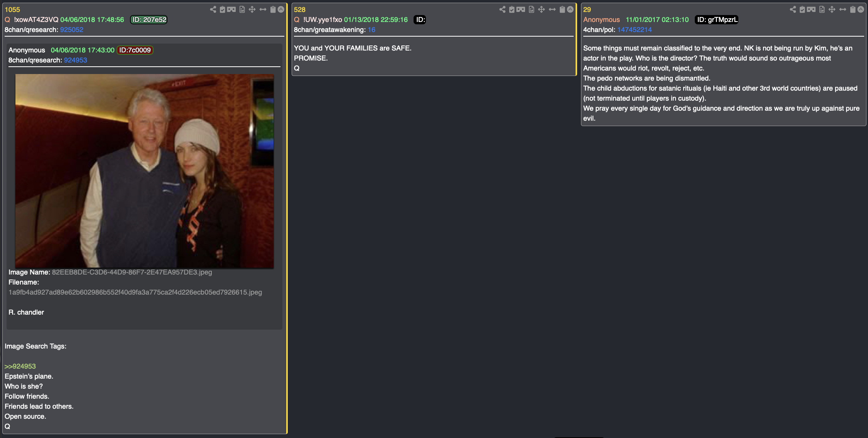
Task: Click the Anonymous name in the quoted post
Action: tap(27, 50)
